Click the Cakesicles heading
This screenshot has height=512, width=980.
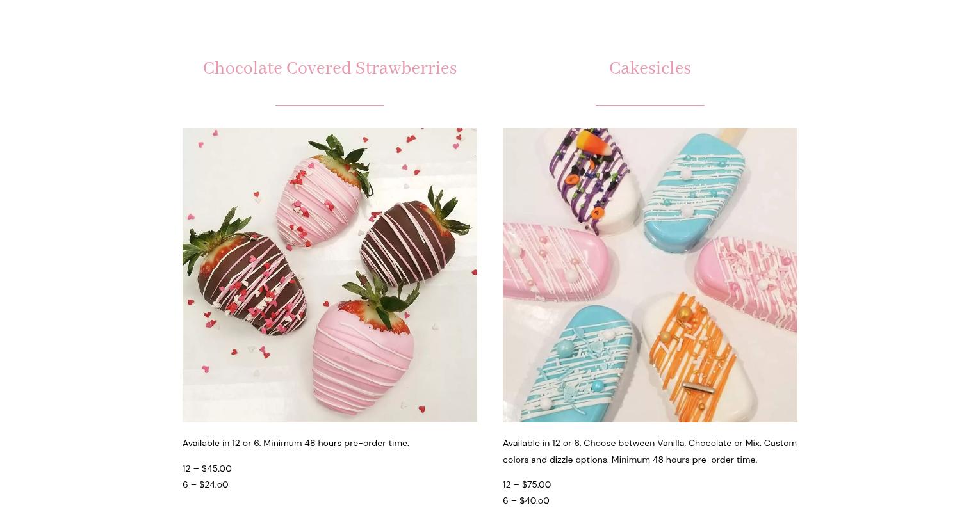(x=649, y=68)
